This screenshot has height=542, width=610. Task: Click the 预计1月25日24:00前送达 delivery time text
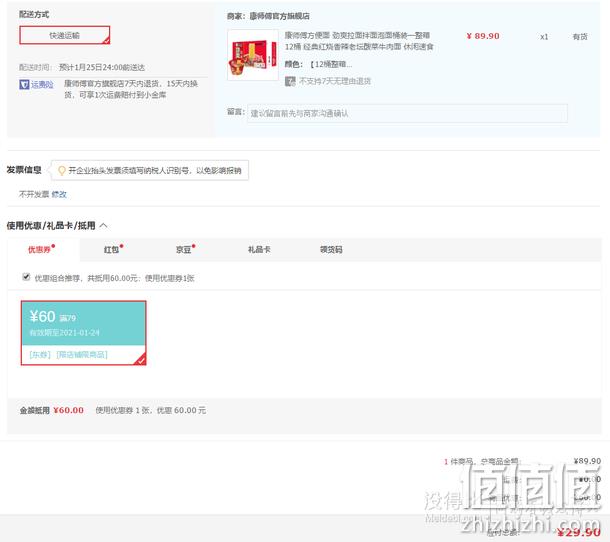click(102, 67)
